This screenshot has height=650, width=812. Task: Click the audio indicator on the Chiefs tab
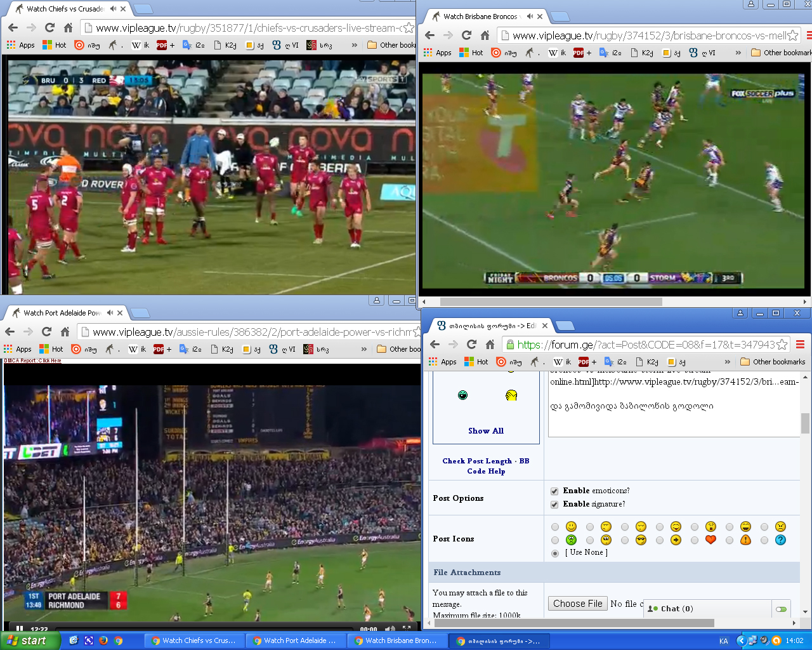pos(112,9)
